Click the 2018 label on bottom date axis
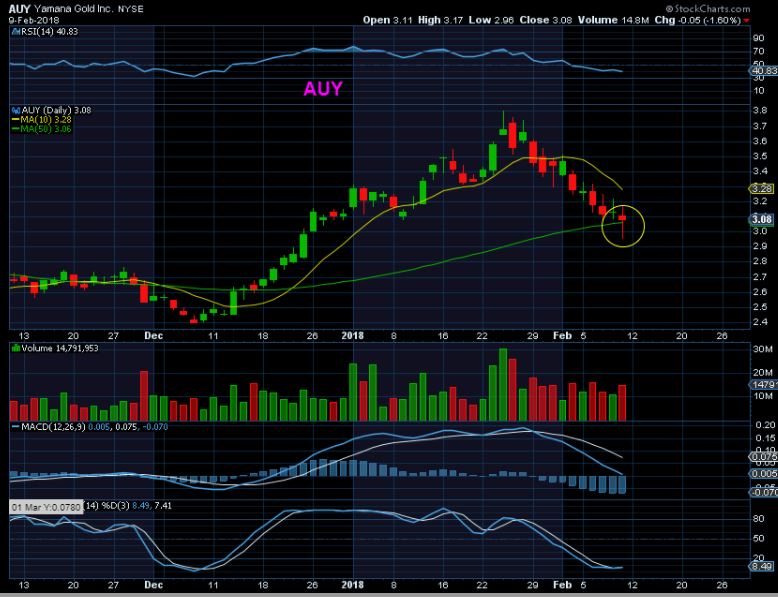The height and width of the screenshot is (597, 778). click(353, 585)
